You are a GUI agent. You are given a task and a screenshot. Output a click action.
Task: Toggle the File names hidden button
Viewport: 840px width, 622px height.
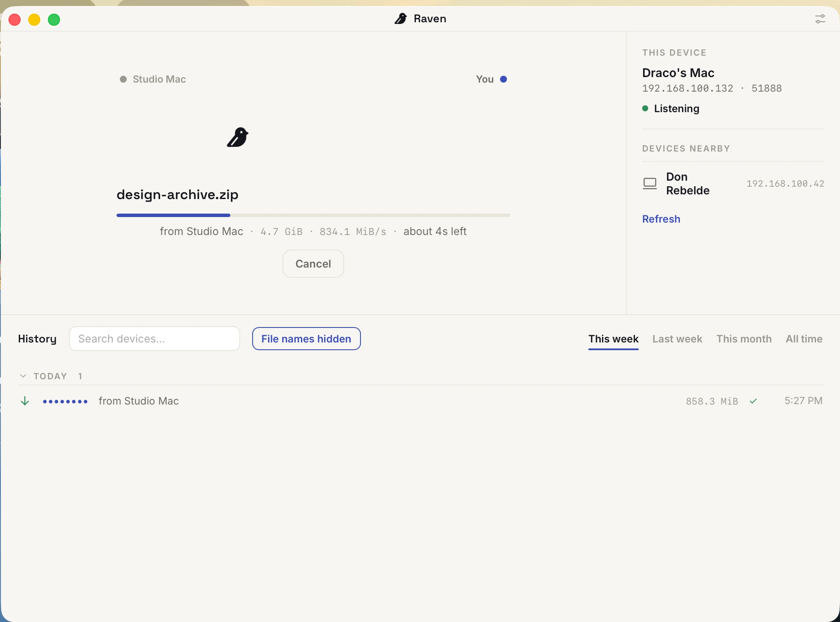tap(306, 339)
